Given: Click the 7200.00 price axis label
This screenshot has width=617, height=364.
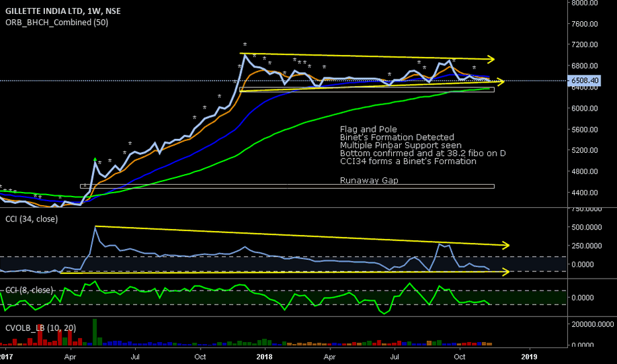Looking at the screenshot, I should point(585,44).
